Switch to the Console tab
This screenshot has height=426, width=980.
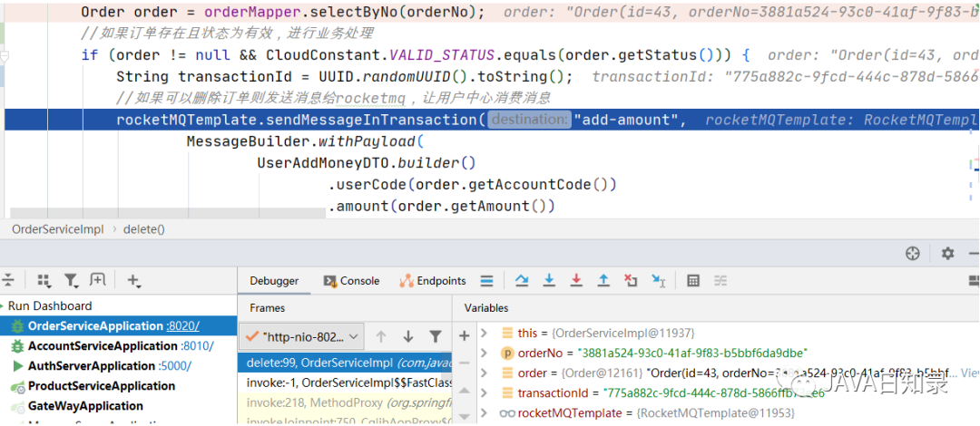pos(351,281)
